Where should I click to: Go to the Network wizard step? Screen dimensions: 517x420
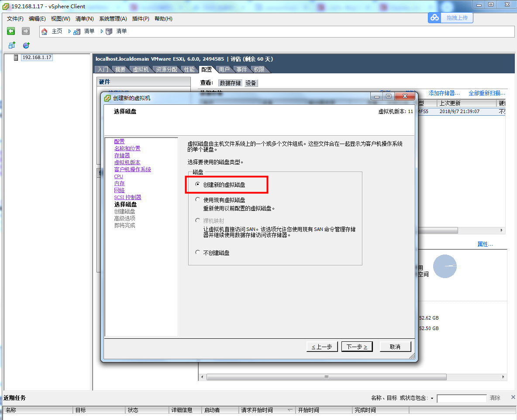point(119,190)
